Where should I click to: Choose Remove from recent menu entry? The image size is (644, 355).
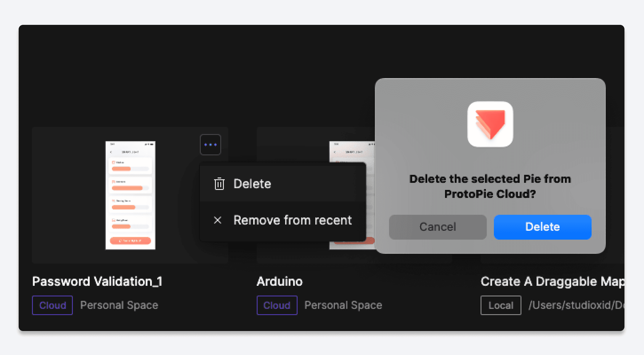[x=292, y=220]
